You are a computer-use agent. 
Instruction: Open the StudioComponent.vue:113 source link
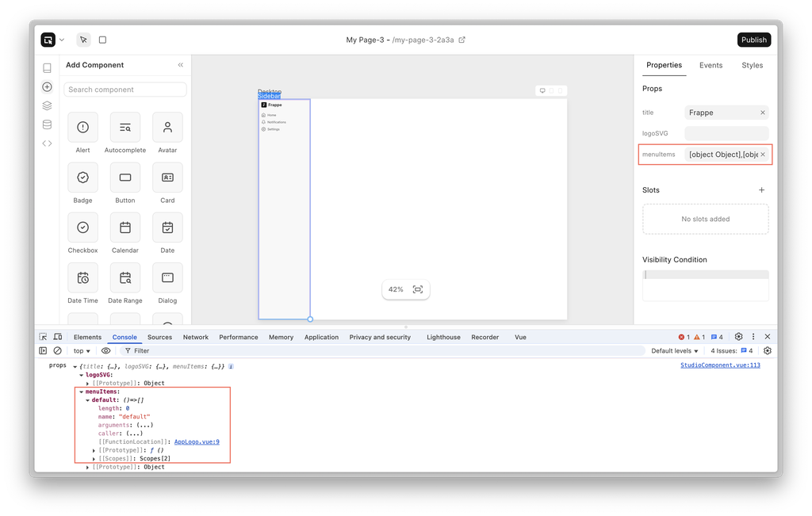coord(720,365)
